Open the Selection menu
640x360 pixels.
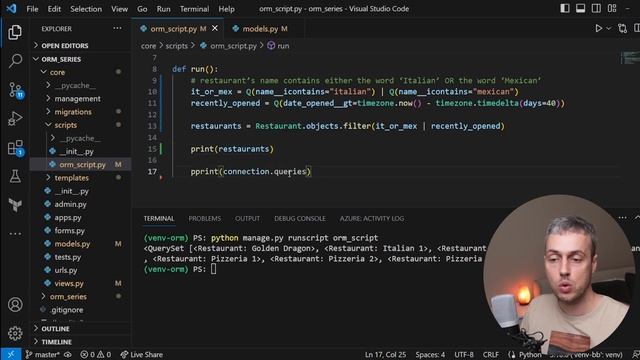pos(86,9)
